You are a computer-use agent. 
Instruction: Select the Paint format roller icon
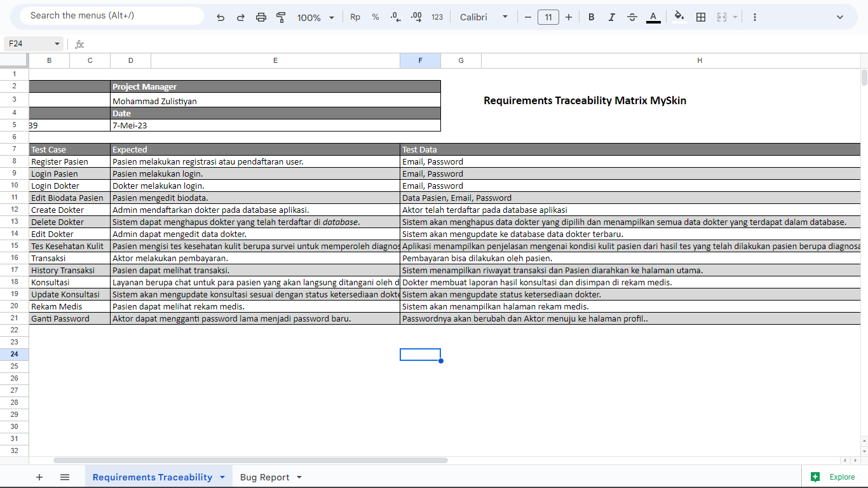click(281, 17)
